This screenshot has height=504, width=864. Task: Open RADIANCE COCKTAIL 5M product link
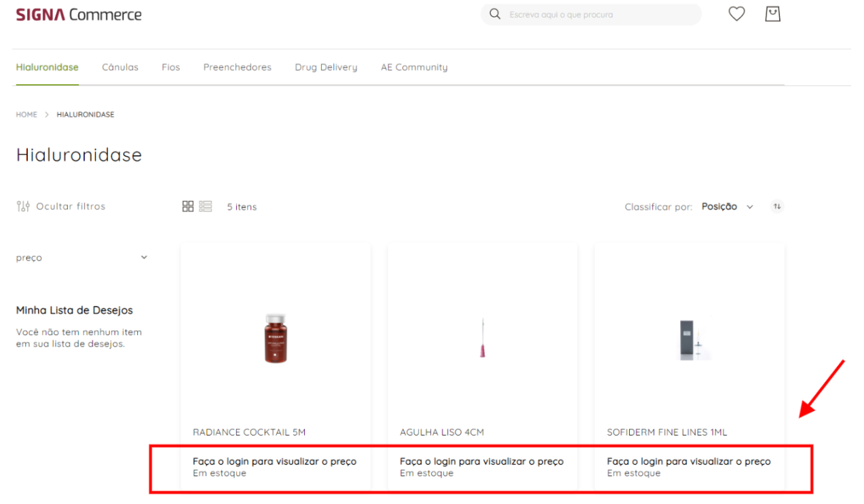point(249,432)
